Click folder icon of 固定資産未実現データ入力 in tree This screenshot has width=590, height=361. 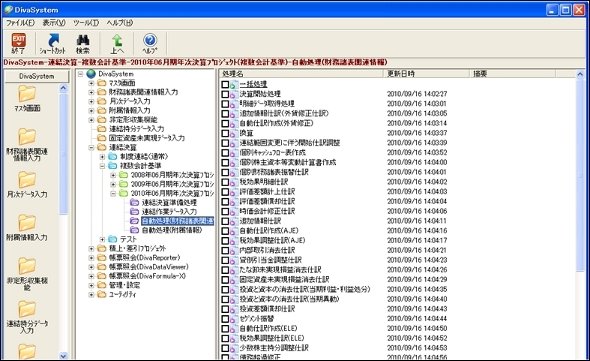102,138
